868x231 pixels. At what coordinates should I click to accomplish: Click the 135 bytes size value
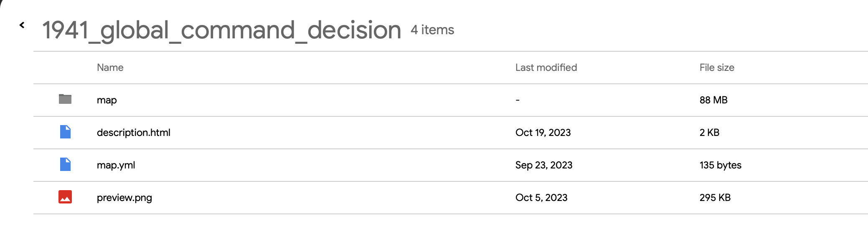[x=720, y=165]
